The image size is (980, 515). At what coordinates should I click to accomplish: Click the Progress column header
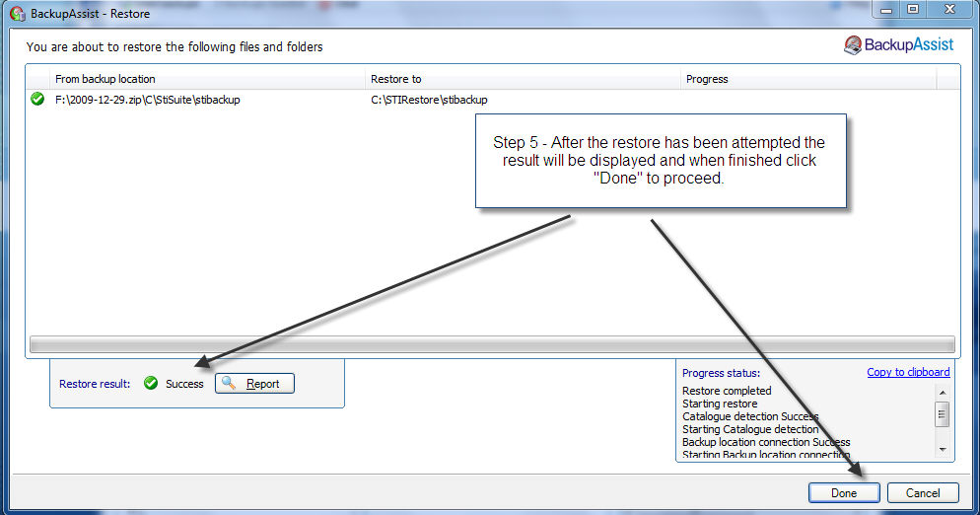[808, 79]
